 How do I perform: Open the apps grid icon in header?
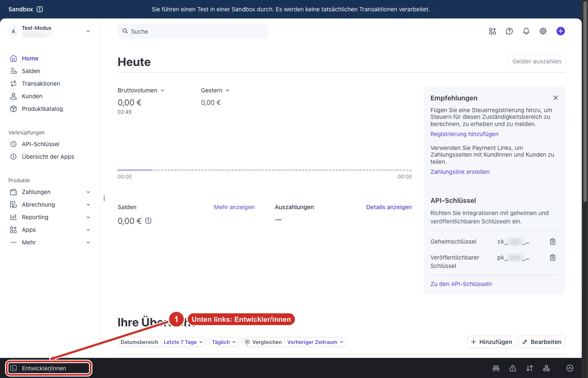point(493,31)
